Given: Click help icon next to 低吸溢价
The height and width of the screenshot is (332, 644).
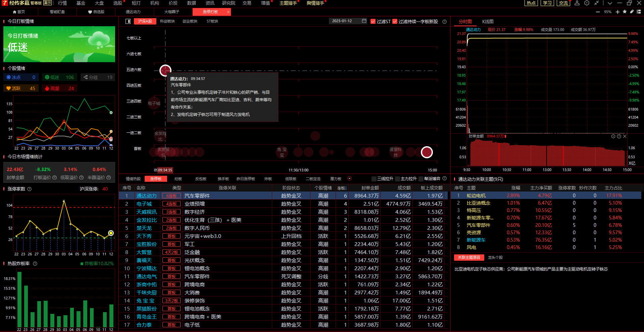Looking at the screenshot, I should [81, 177].
